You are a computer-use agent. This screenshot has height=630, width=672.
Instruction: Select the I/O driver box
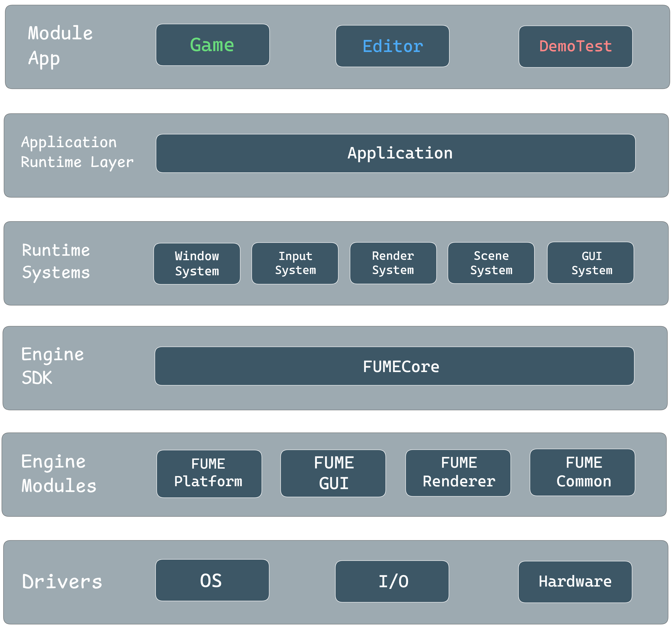pyautogui.click(x=392, y=581)
